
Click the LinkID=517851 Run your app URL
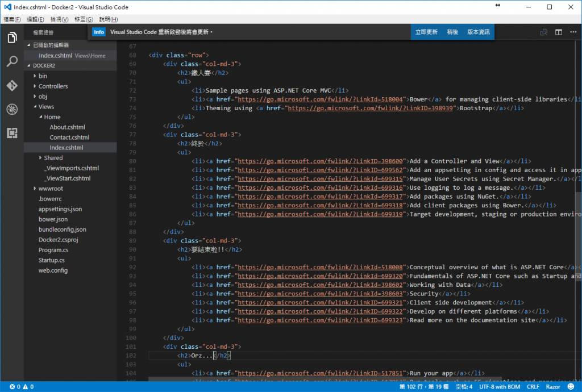tap(320, 373)
